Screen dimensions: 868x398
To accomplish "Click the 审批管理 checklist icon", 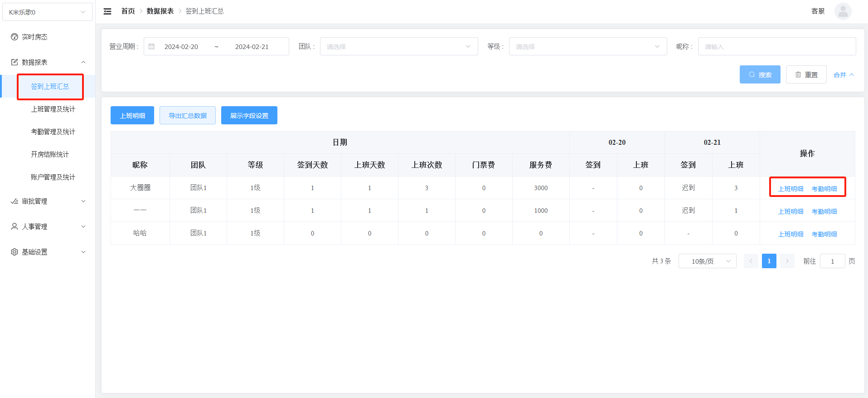I will [15, 201].
